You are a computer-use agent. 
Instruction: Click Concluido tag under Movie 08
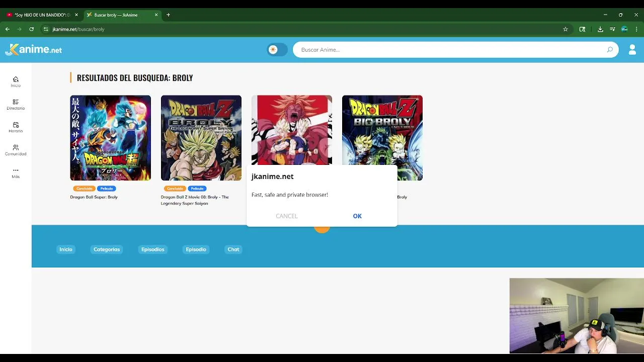tap(175, 189)
